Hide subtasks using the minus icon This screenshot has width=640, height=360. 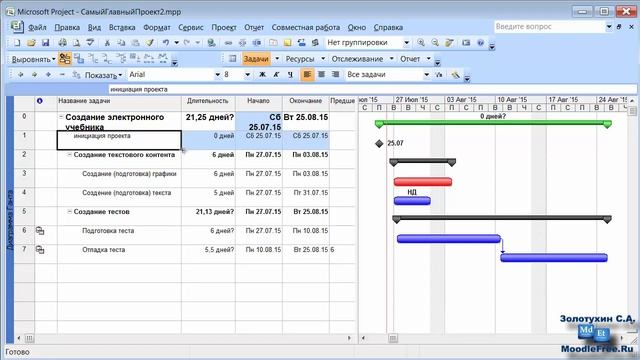(x=62, y=75)
